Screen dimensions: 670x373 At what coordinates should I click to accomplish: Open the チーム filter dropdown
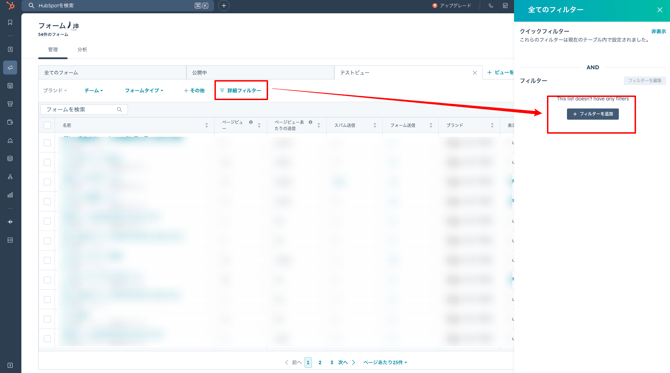pos(94,91)
